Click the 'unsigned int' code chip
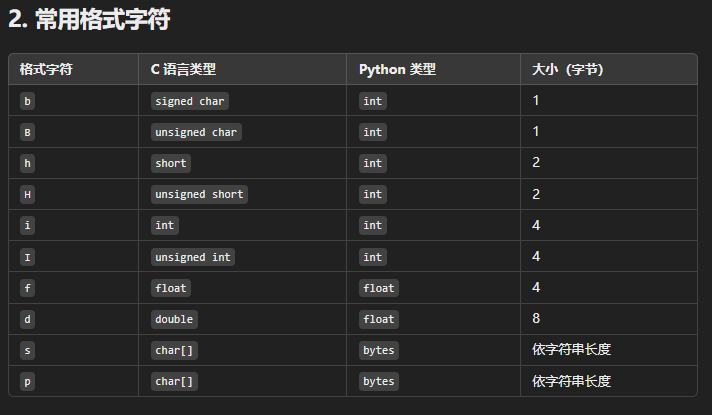712x415 pixels. 193,257
